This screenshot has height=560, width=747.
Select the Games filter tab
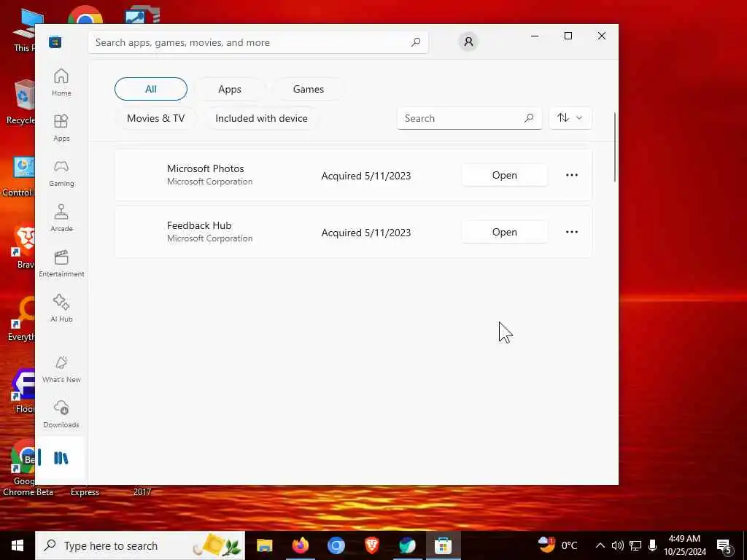[309, 89]
